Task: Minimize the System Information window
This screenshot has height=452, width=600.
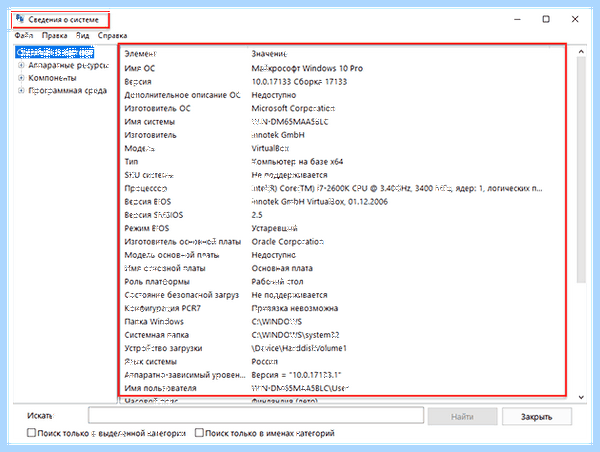Action: [518, 19]
